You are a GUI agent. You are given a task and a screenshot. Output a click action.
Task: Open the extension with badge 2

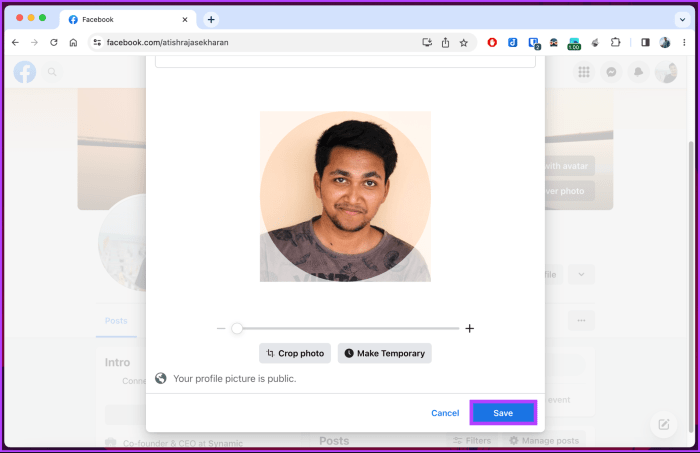(534, 43)
